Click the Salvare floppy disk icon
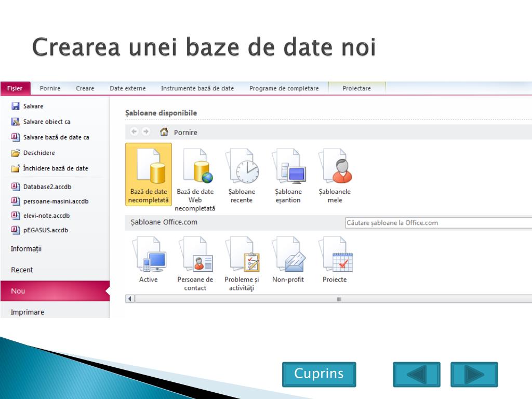Image resolution: width=532 pixels, height=399 pixels. [15, 106]
